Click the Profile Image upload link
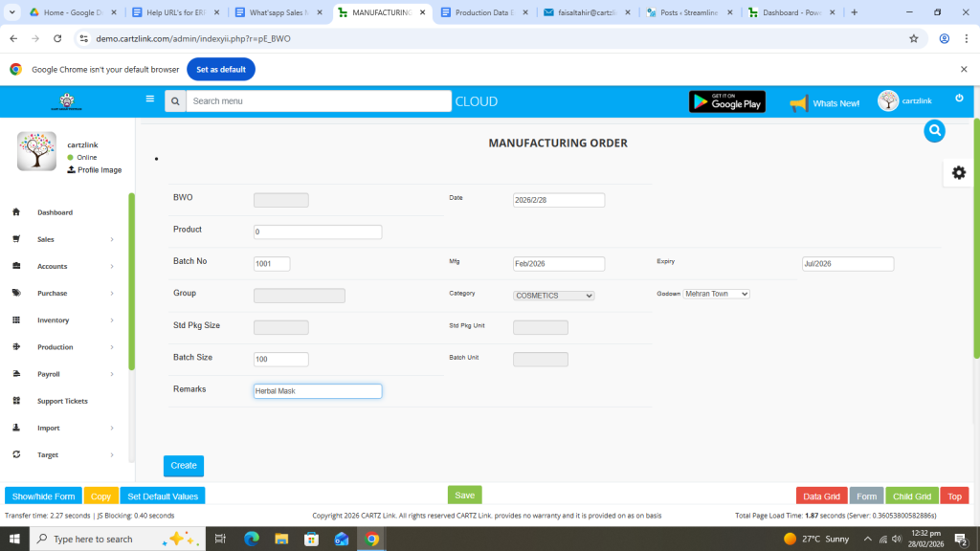This screenshot has height=551, width=980. (94, 170)
